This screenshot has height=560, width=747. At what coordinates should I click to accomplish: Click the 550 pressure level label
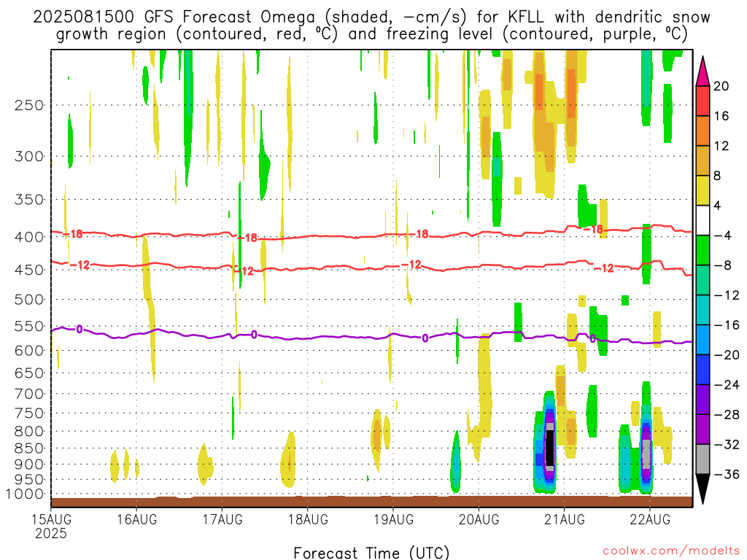click(29, 326)
